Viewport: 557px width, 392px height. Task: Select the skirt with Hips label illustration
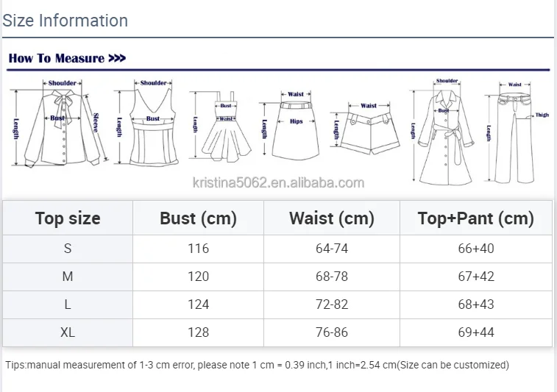pos(290,124)
